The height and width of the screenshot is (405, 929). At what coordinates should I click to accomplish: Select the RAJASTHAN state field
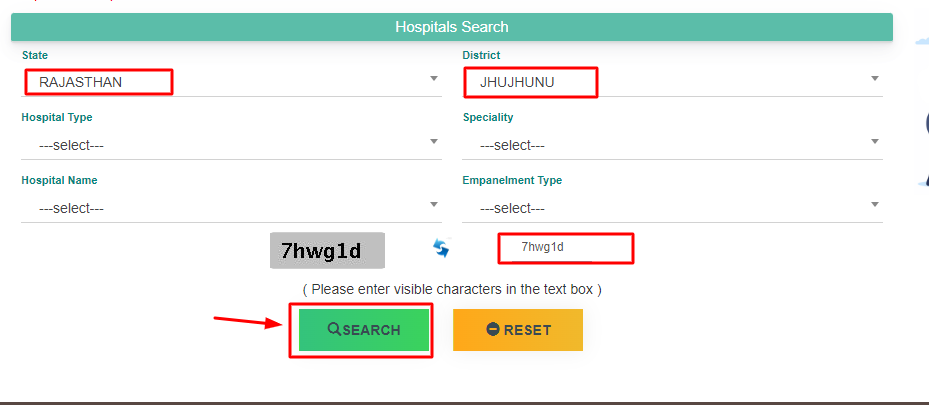click(x=231, y=82)
